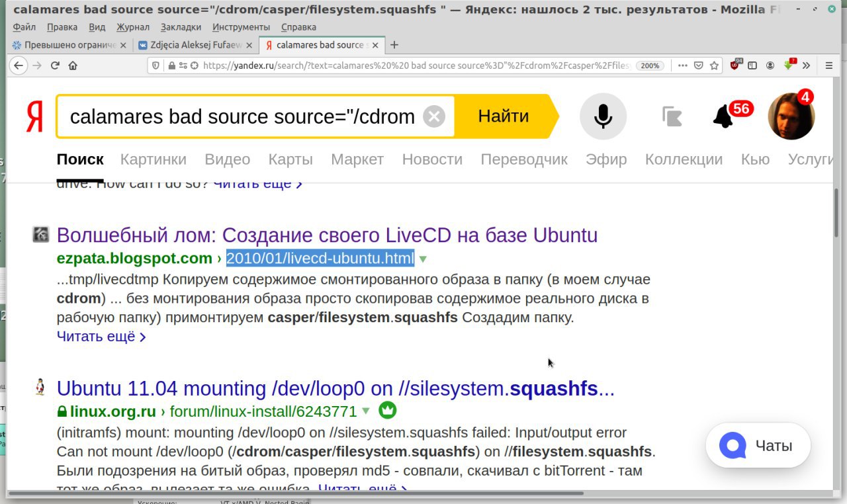Viewport: 847px width, 504px height.
Task: Open uBlock Origin extension popup
Action: click(x=736, y=65)
